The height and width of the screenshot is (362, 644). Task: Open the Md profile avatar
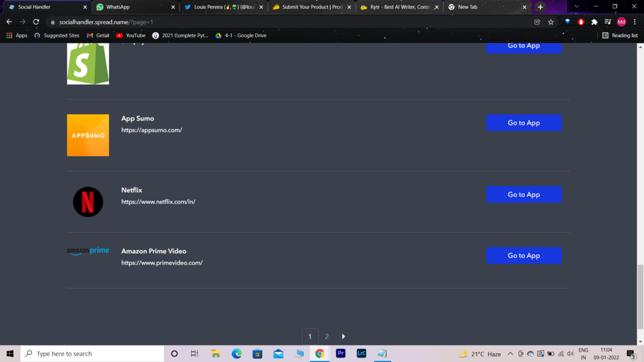click(x=622, y=22)
